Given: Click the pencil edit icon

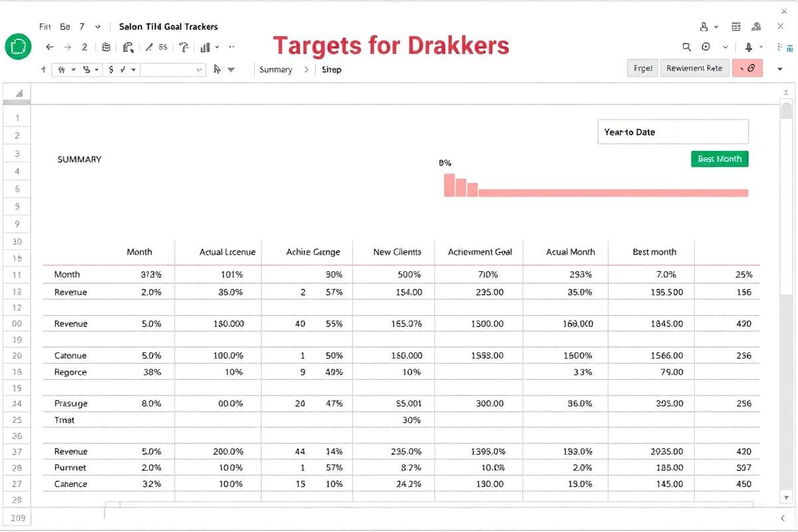Looking at the screenshot, I should point(150,47).
